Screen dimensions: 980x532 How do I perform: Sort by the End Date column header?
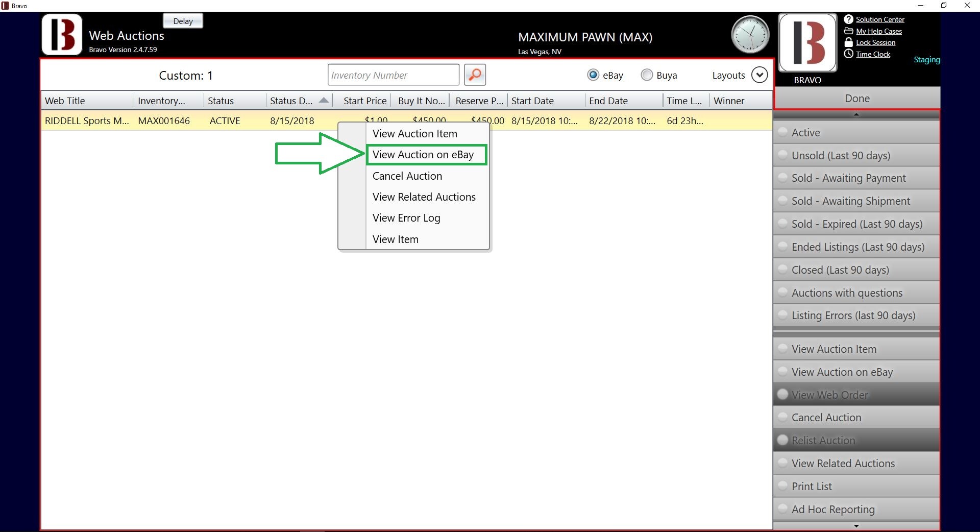pyautogui.click(x=624, y=101)
